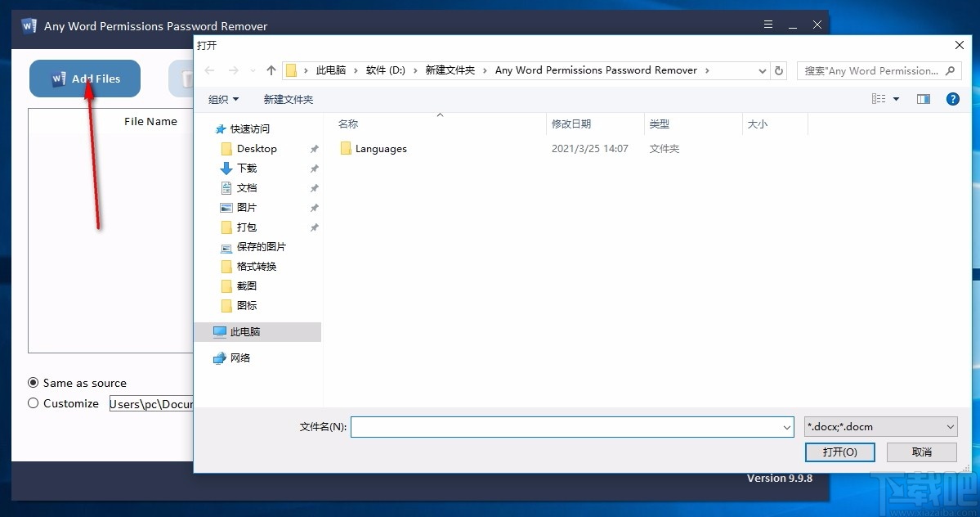Click the up-arrow to go up one folder
Screen dimensions: 980x517
[271, 70]
